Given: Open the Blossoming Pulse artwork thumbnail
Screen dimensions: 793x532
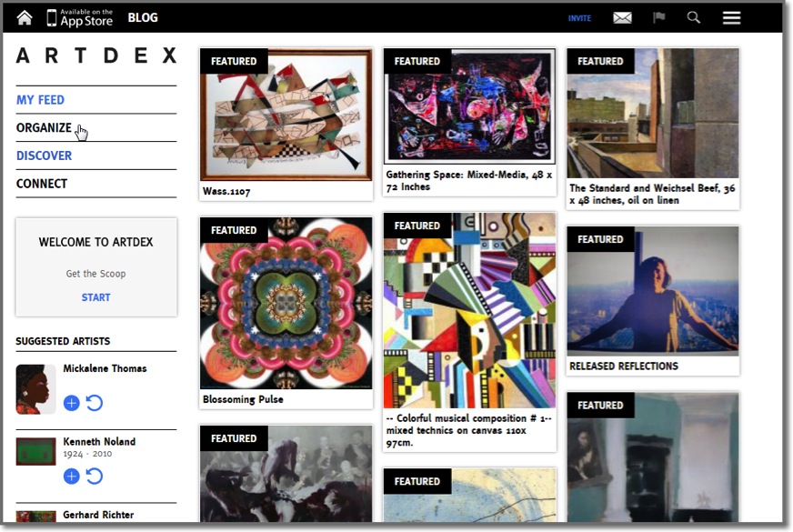Looking at the screenshot, I should [x=286, y=303].
